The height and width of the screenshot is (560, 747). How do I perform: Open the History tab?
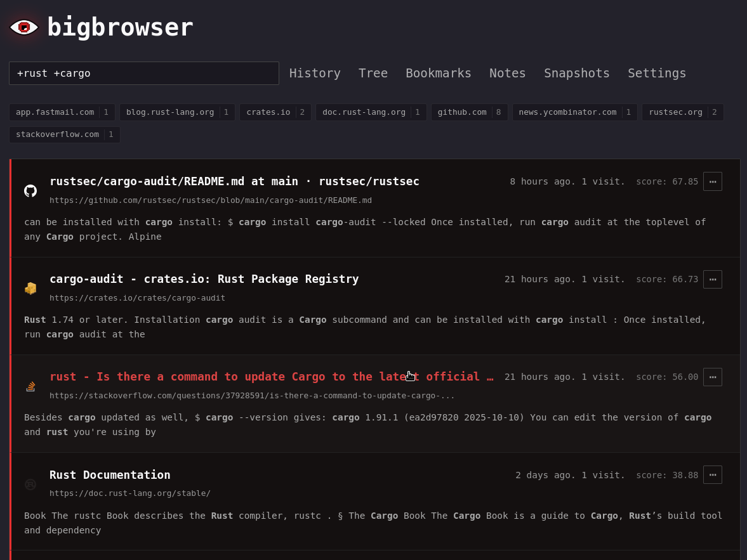click(315, 73)
